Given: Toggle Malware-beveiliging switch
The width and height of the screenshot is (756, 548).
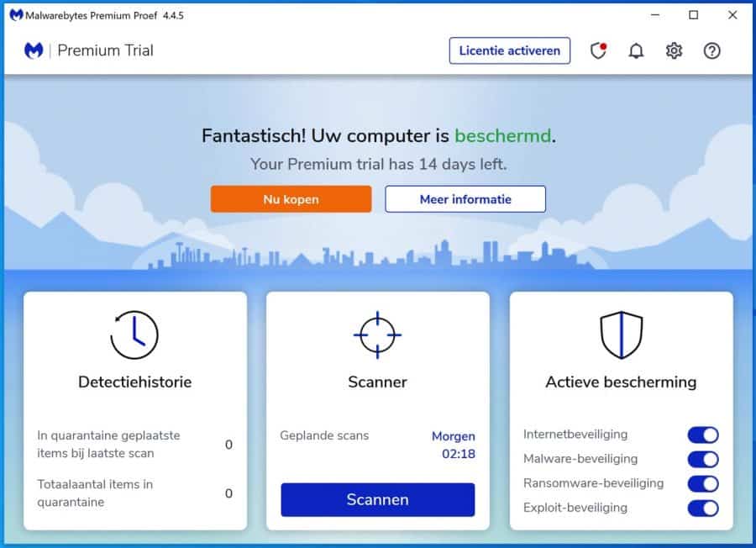Looking at the screenshot, I should point(703,459).
